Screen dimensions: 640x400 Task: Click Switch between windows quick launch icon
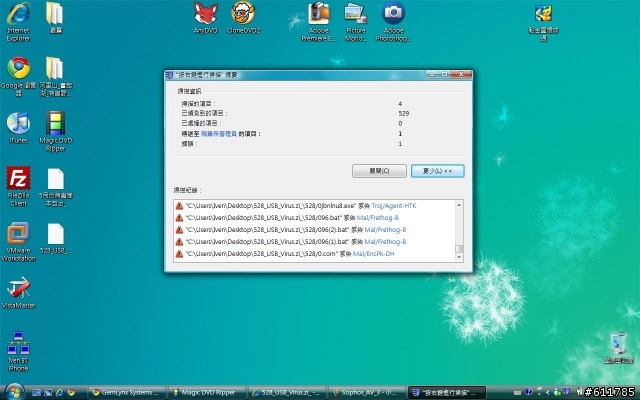[48, 393]
